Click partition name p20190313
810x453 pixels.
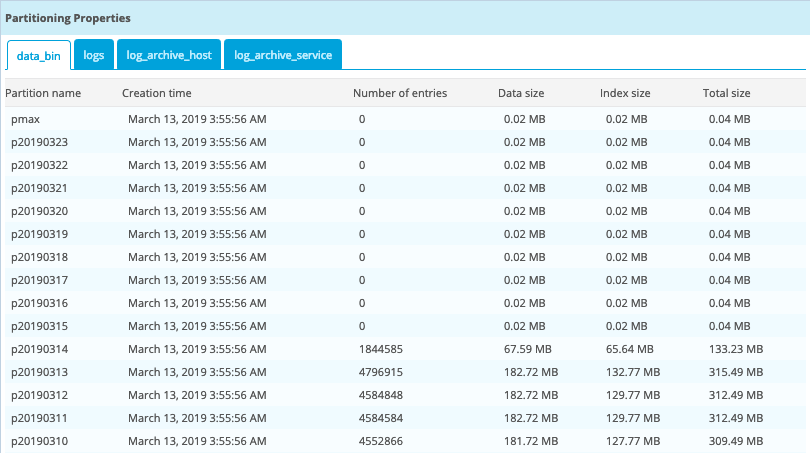point(40,372)
